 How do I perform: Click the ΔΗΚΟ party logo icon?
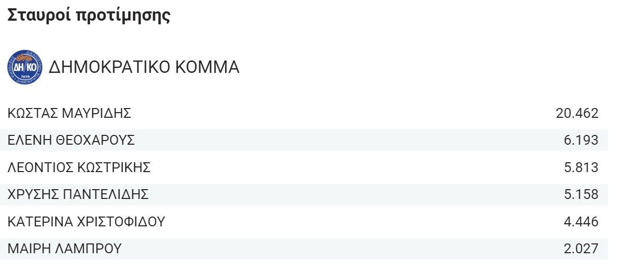(25, 67)
